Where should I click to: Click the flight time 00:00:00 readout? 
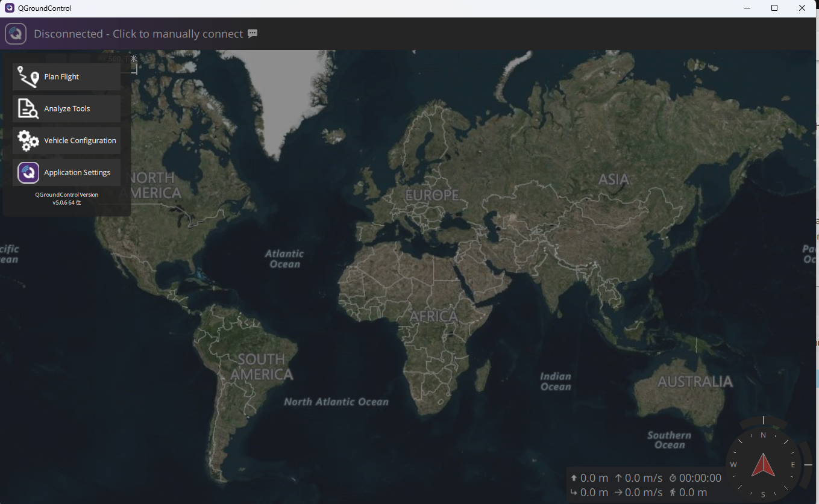[700, 478]
